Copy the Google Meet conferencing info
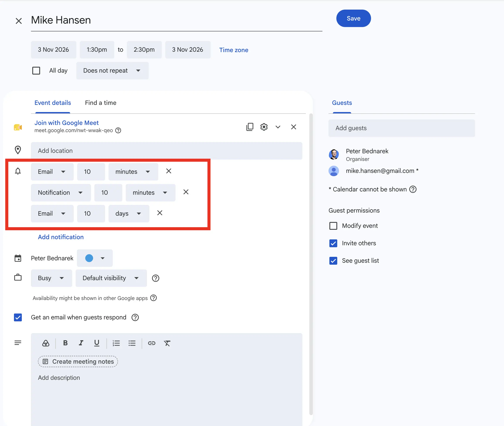The height and width of the screenshot is (426, 504). pos(250,127)
